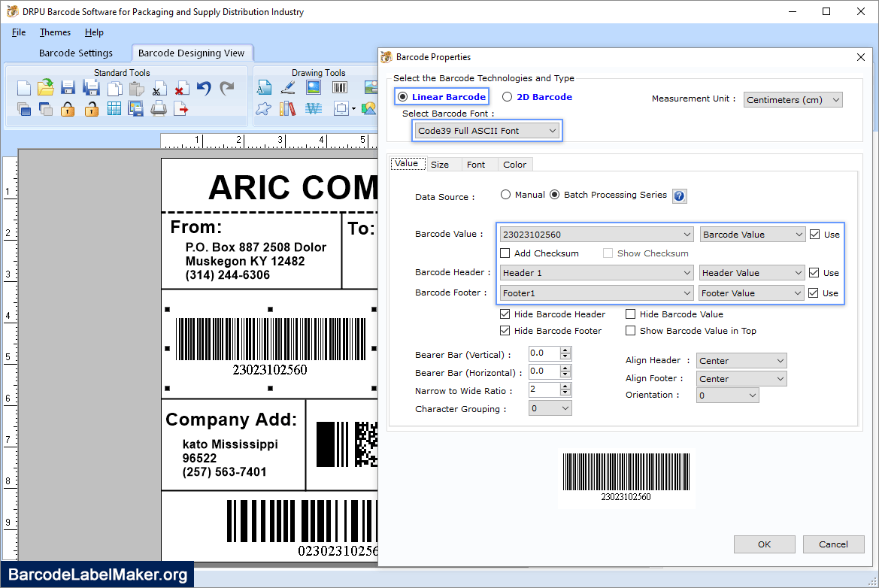Select the blue custom shape tool

click(x=263, y=109)
